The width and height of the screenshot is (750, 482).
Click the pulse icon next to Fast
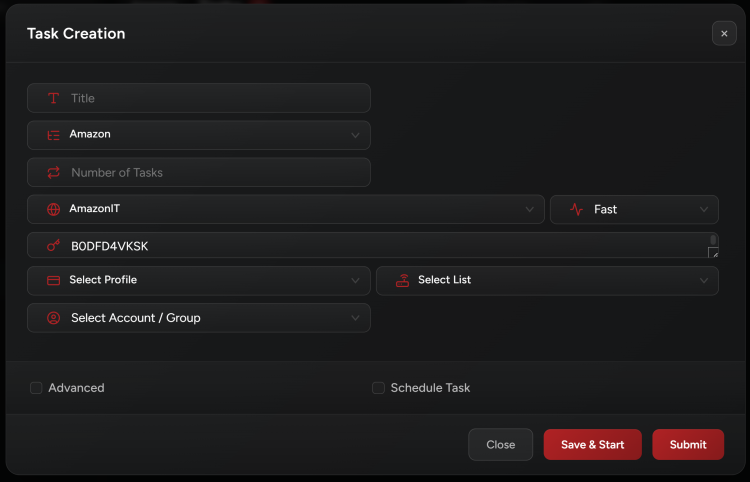click(576, 210)
